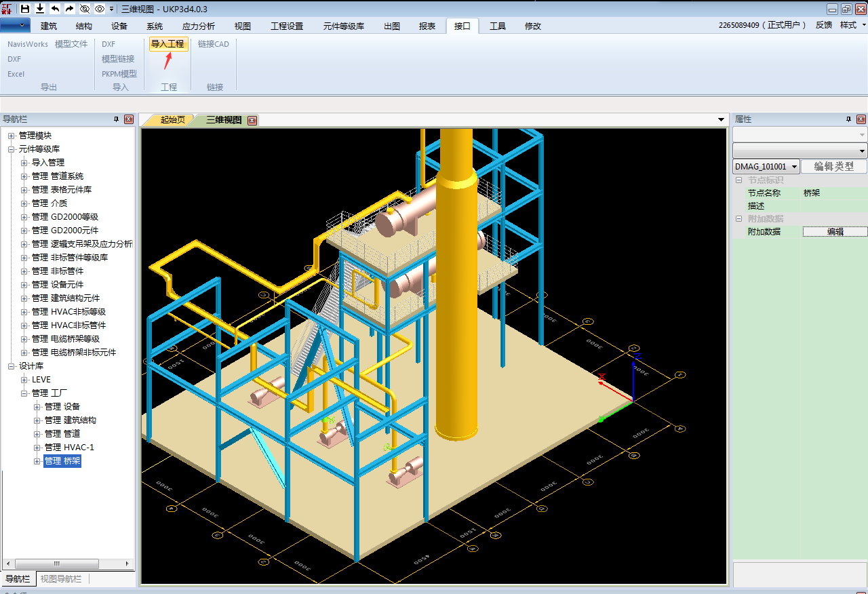
Task: Collapse the 元件等级库 tree node
Action: (12, 149)
